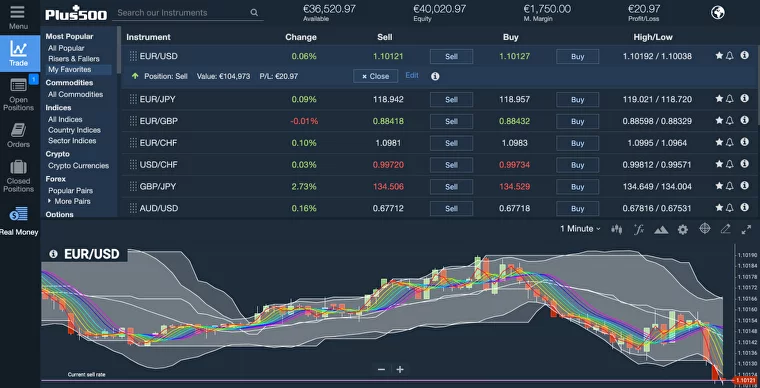Open the globe language selector
Image resolution: width=760 pixels, height=388 pixels.
(x=718, y=13)
